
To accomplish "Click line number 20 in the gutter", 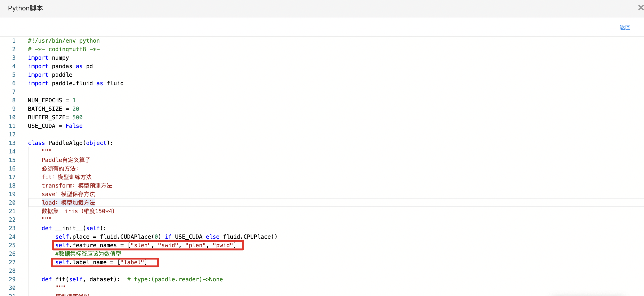I will click(x=12, y=202).
